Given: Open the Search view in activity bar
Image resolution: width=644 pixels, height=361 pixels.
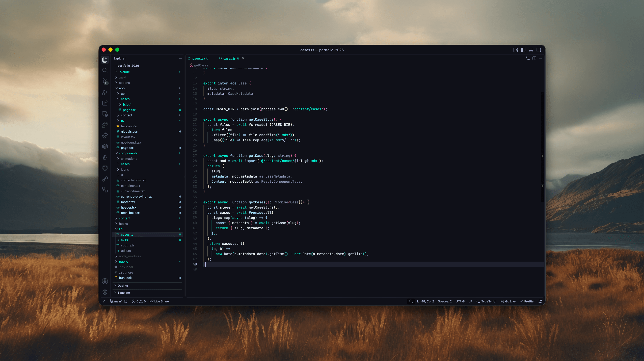Looking at the screenshot, I should click(x=105, y=70).
